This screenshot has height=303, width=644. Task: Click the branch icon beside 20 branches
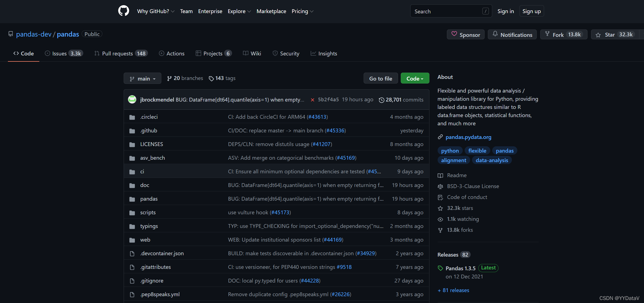coord(169,78)
